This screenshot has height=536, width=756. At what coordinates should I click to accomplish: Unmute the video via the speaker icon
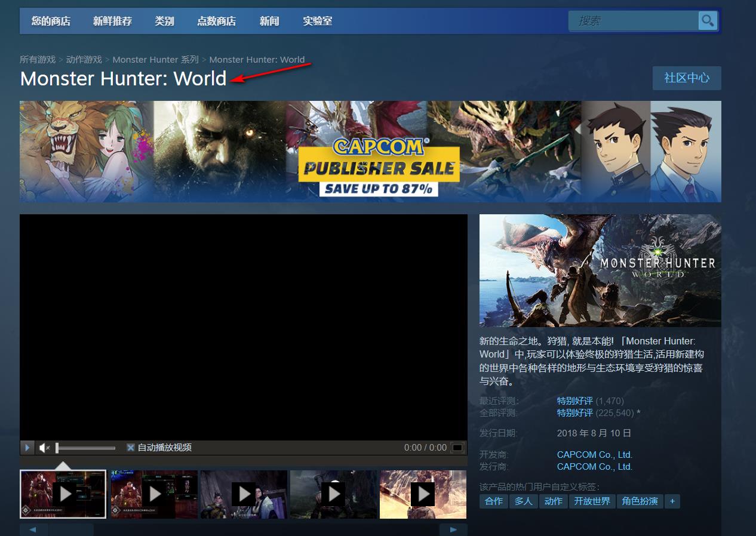point(45,448)
